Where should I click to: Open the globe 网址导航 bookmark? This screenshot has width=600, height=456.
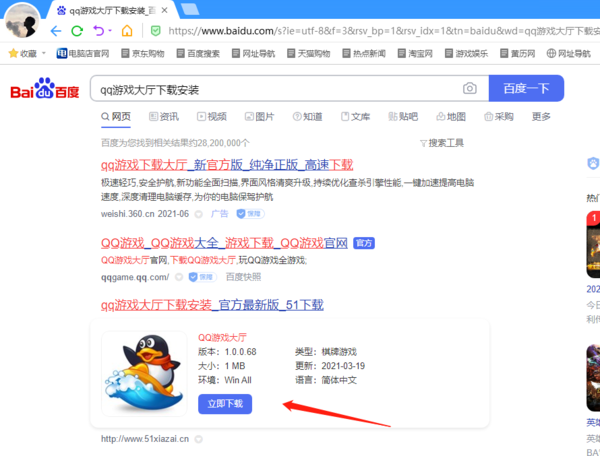tap(568, 53)
